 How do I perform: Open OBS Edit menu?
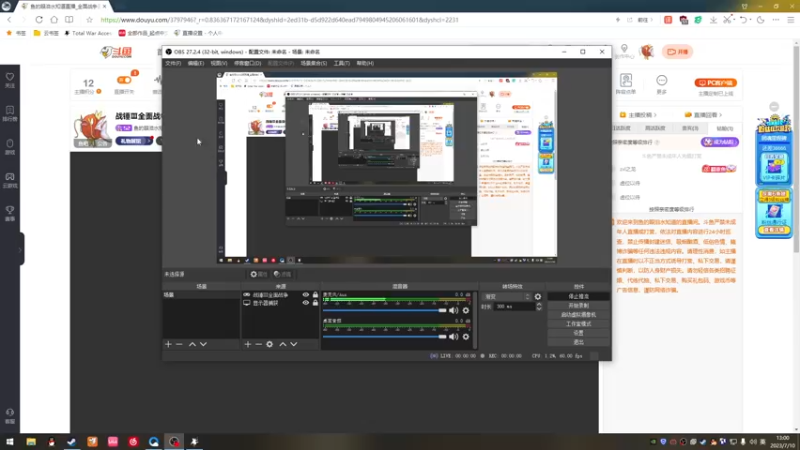195,63
